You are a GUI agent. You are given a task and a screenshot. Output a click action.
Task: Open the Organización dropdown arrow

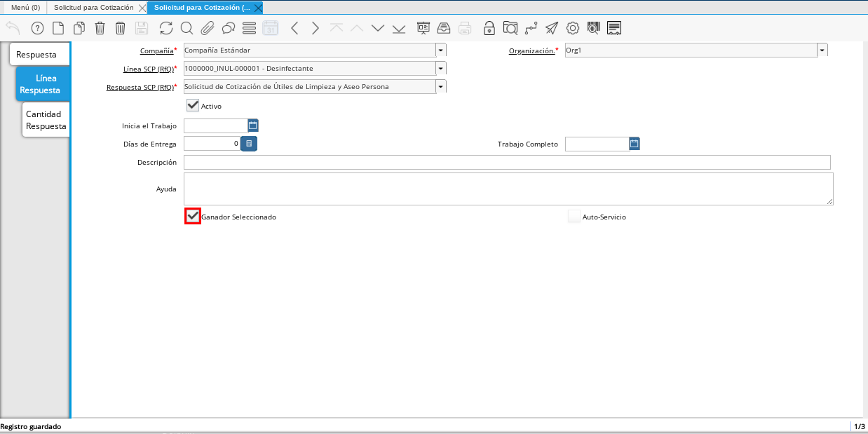click(822, 50)
